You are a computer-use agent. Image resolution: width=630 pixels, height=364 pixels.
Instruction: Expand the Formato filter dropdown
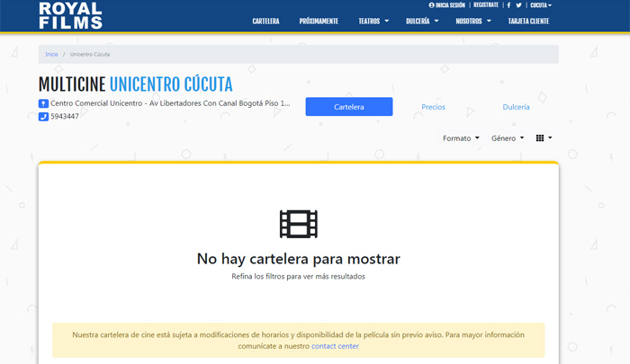click(x=461, y=138)
